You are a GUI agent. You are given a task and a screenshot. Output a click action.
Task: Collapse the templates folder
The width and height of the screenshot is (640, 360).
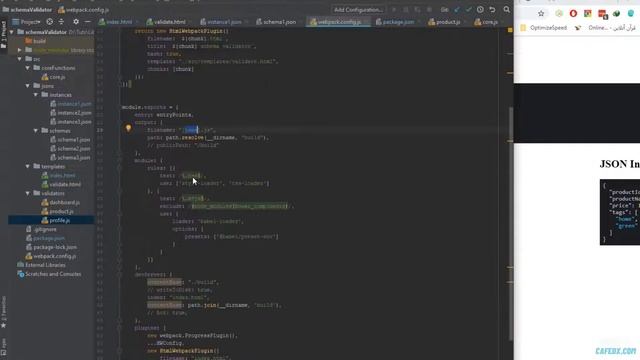coord(28,167)
